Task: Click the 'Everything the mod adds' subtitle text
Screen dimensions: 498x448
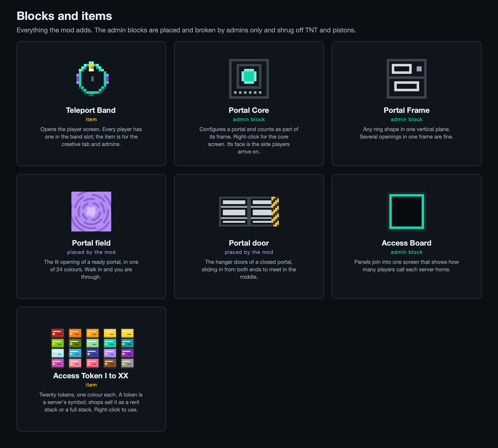Action: pyautogui.click(x=186, y=30)
